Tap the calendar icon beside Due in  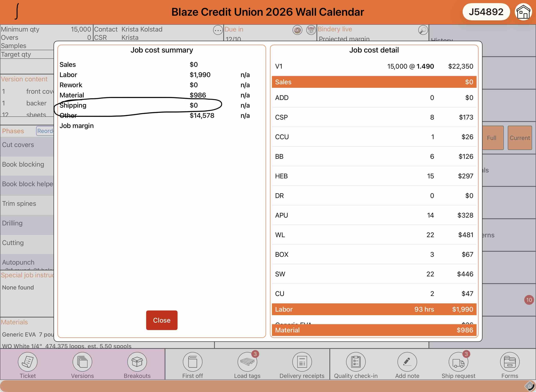(x=311, y=30)
